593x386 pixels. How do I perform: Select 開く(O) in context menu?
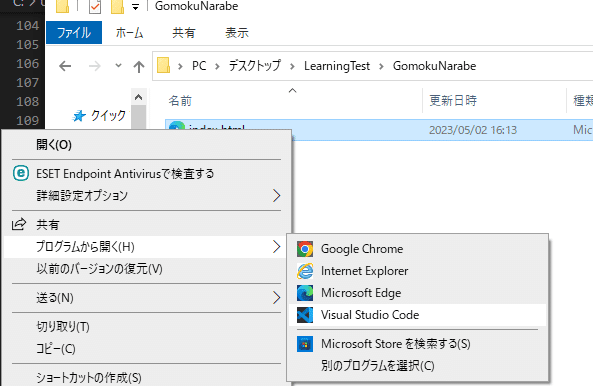(144, 145)
